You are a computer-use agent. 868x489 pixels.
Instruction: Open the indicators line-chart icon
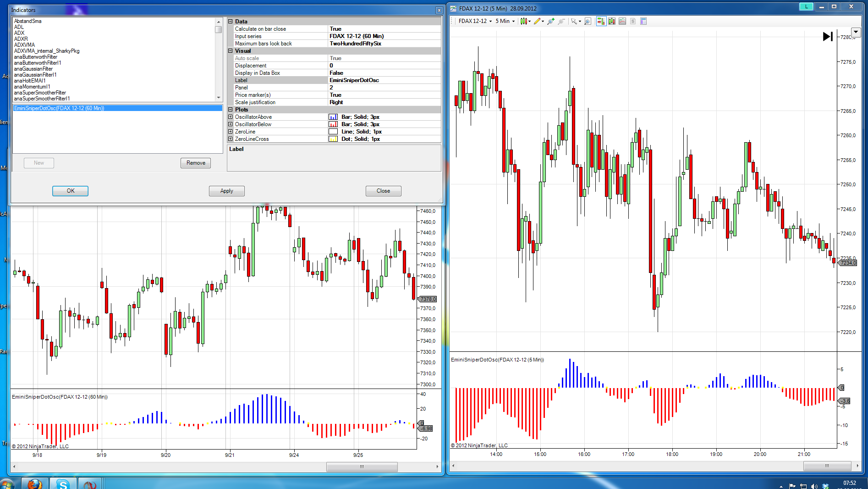(x=622, y=21)
